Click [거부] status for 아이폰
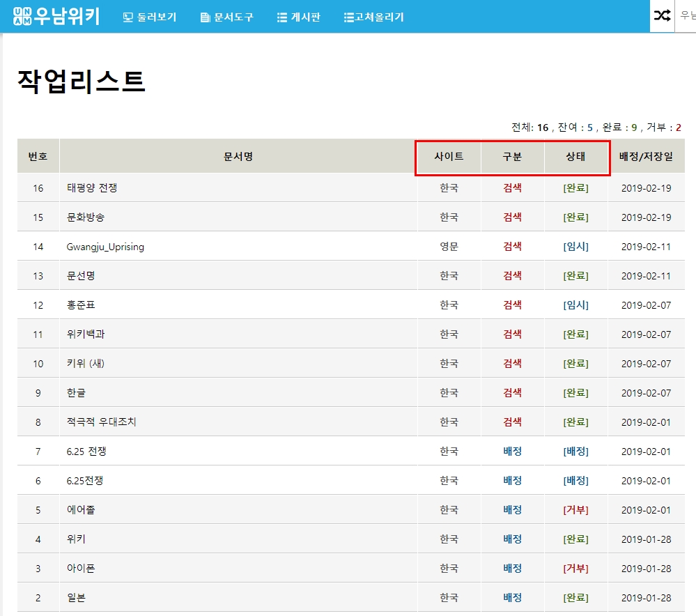696x616 pixels. pyautogui.click(x=575, y=569)
